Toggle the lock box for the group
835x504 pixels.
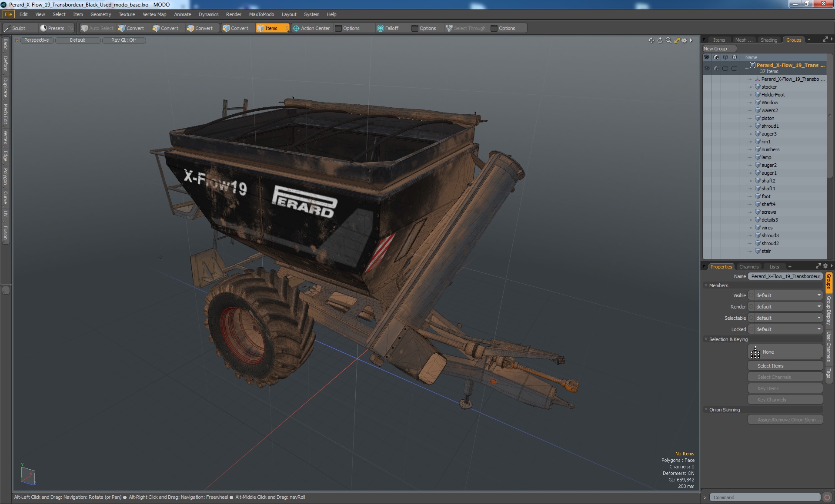[x=734, y=68]
